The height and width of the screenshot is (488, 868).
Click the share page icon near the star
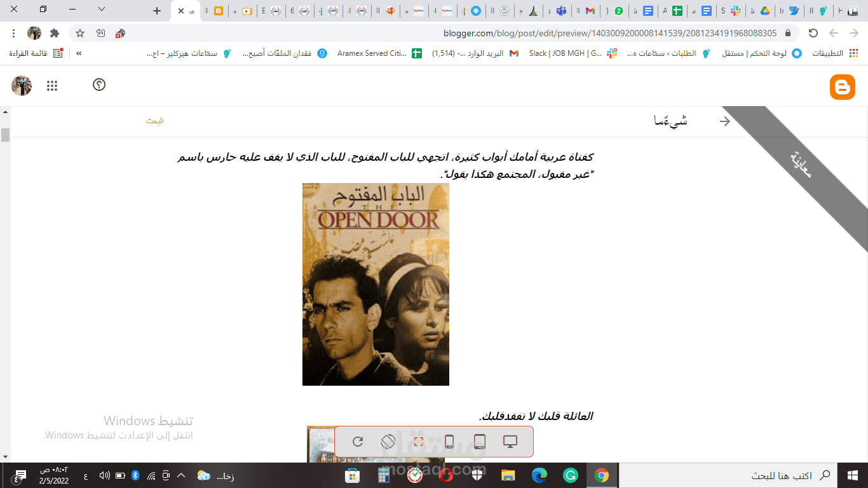(x=100, y=33)
